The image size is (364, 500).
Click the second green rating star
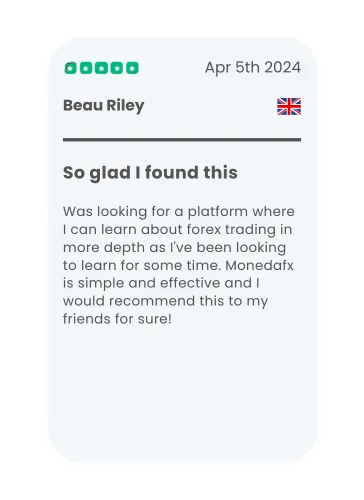coord(86,68)
